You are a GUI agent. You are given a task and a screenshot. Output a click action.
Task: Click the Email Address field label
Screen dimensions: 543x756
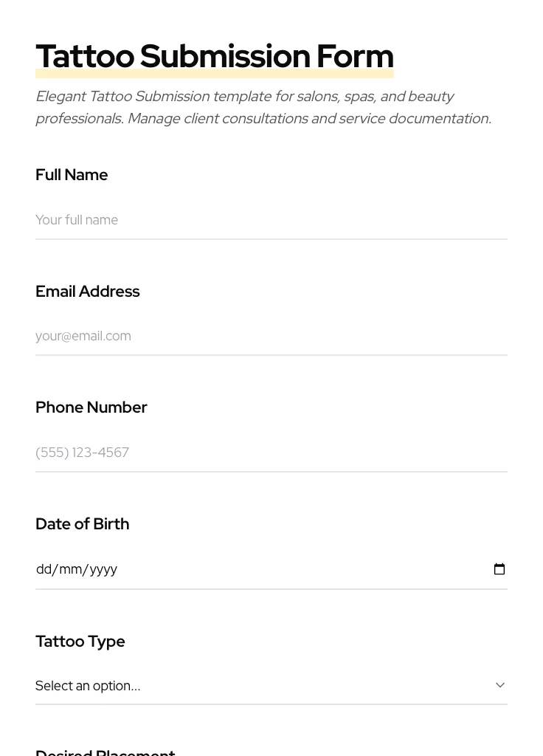point(87,292)
